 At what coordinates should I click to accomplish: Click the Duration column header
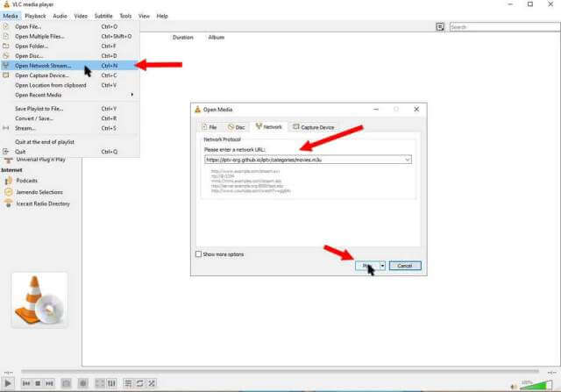[x=183, y=37]
